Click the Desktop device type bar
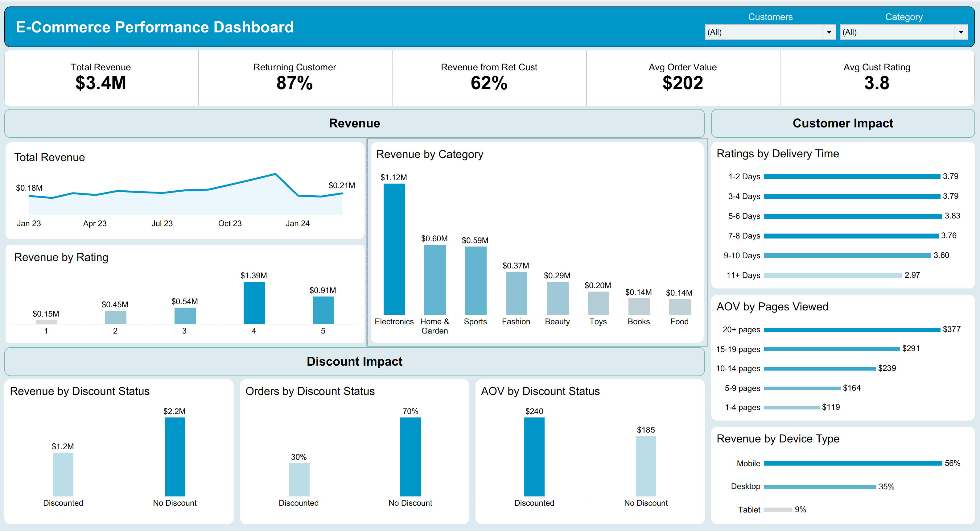 coord(820,487)
